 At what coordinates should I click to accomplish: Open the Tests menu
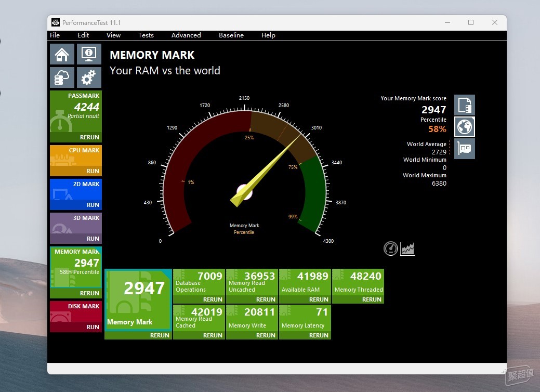point(146,35)
